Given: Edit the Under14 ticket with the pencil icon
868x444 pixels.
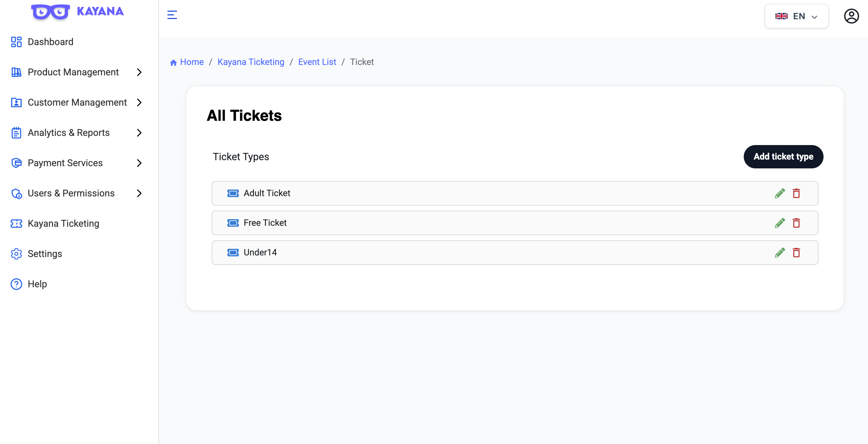Looking at the screenshot, I should [x=780, y=253].
